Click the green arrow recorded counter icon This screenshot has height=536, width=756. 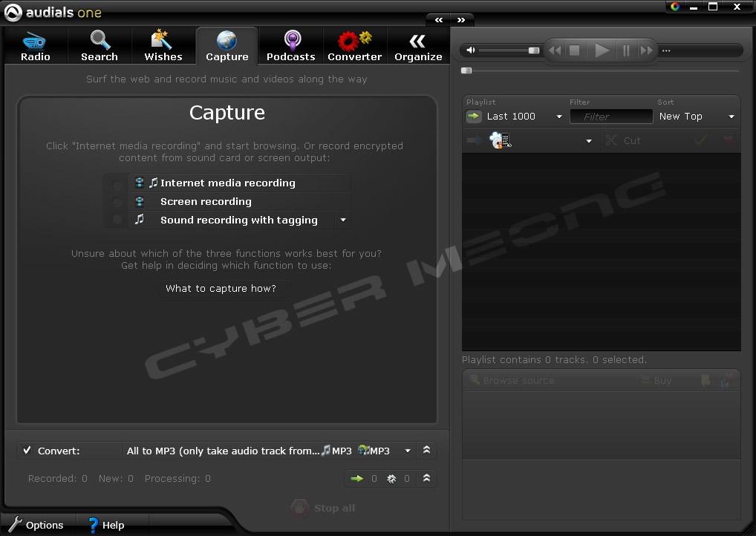[x=356, y=479]
